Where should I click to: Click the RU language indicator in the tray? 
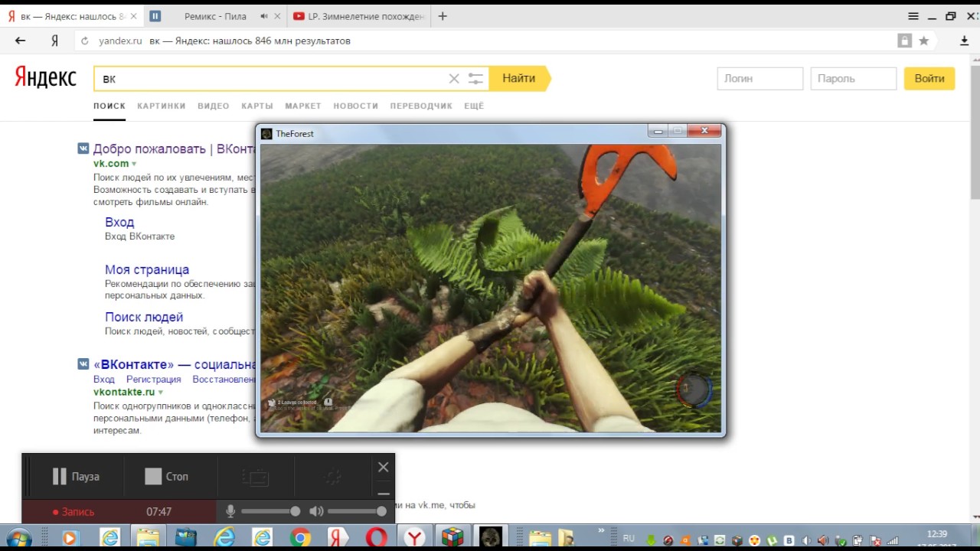click(x=629, y=538)
